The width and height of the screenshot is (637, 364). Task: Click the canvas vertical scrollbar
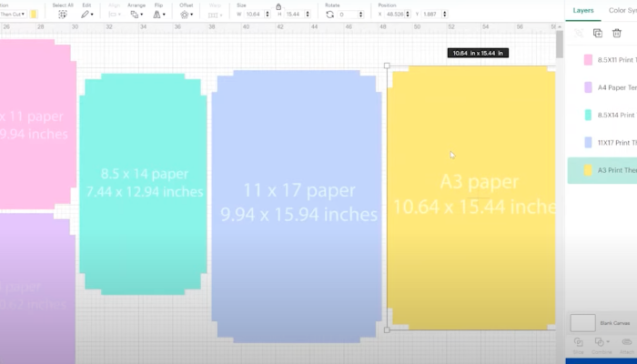560,44
